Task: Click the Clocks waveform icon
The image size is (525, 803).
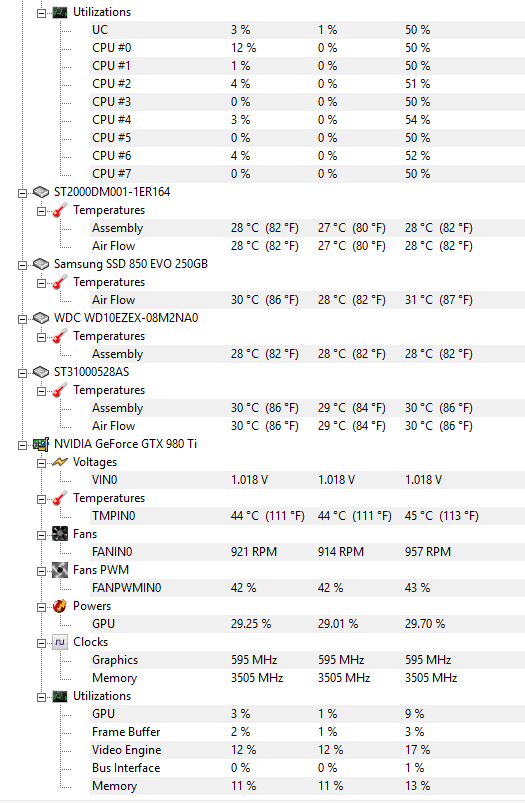Action: 60,642
